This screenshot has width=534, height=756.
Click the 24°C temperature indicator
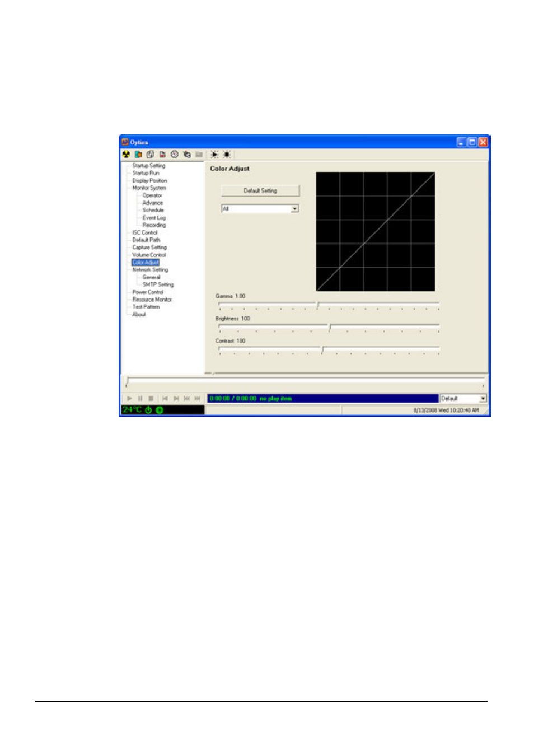point(132,410)
